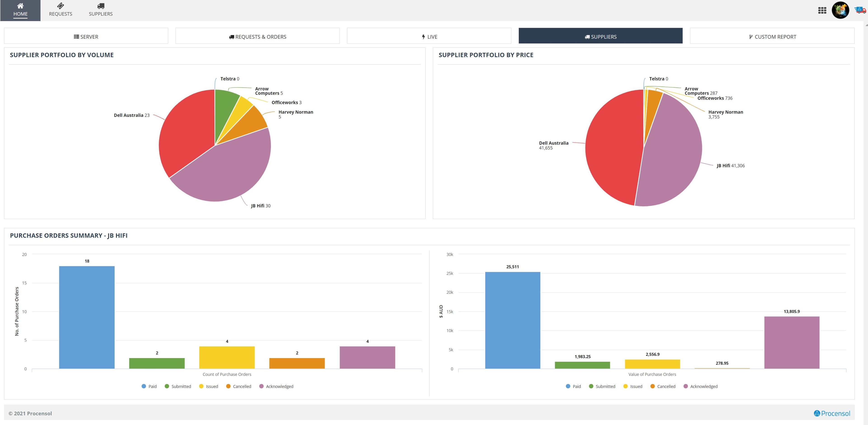Toggle Submitted legend in value chart
The width and height of the screenshot is (868, 425).
click(602, 386)
